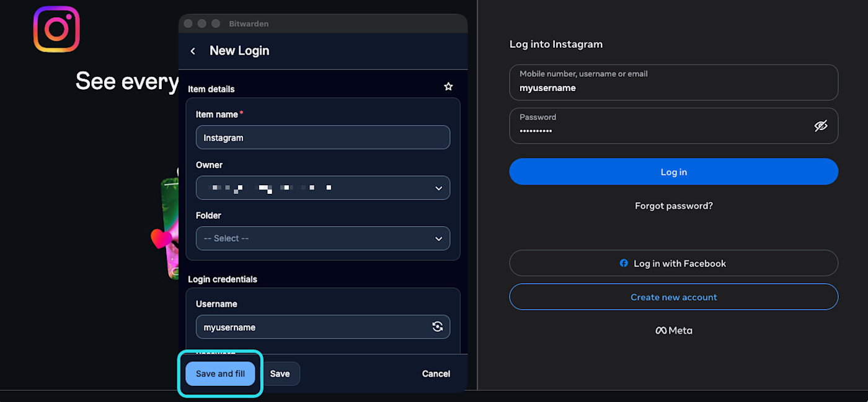Click the Folder dropdown chevron arrow
The image size is (868, 402).
click(439, 238)
